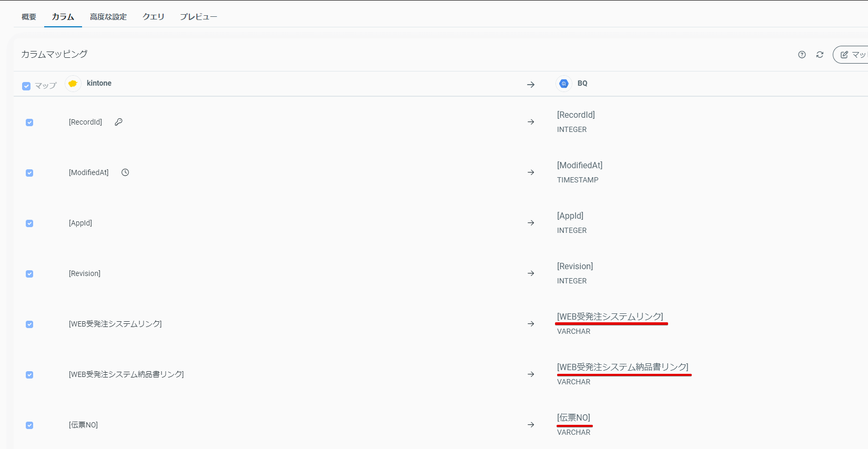Click the BQ header label
868x449 pixels.
582,83
